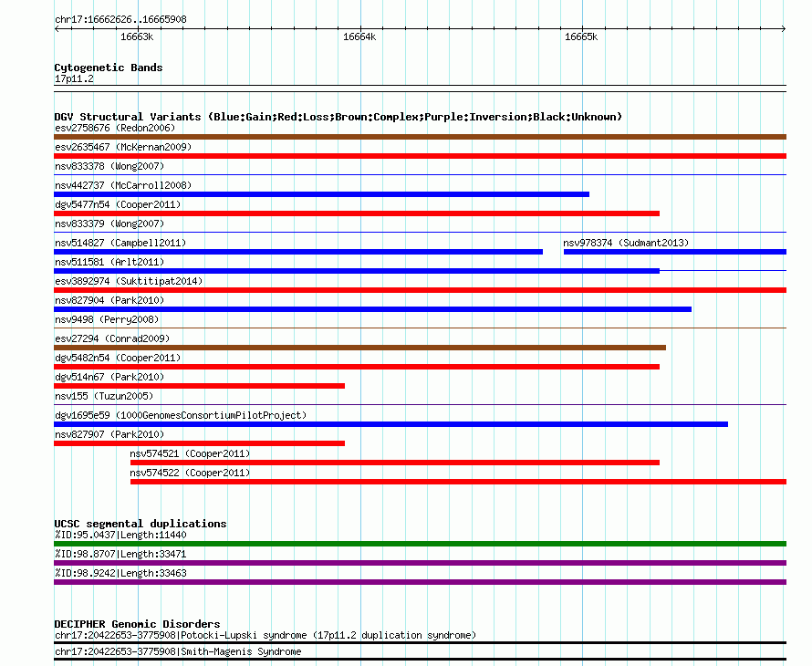Select variant label nsv574521 (Cooper2011)
This screenshot has height=666, width=812.
point(190,453)
